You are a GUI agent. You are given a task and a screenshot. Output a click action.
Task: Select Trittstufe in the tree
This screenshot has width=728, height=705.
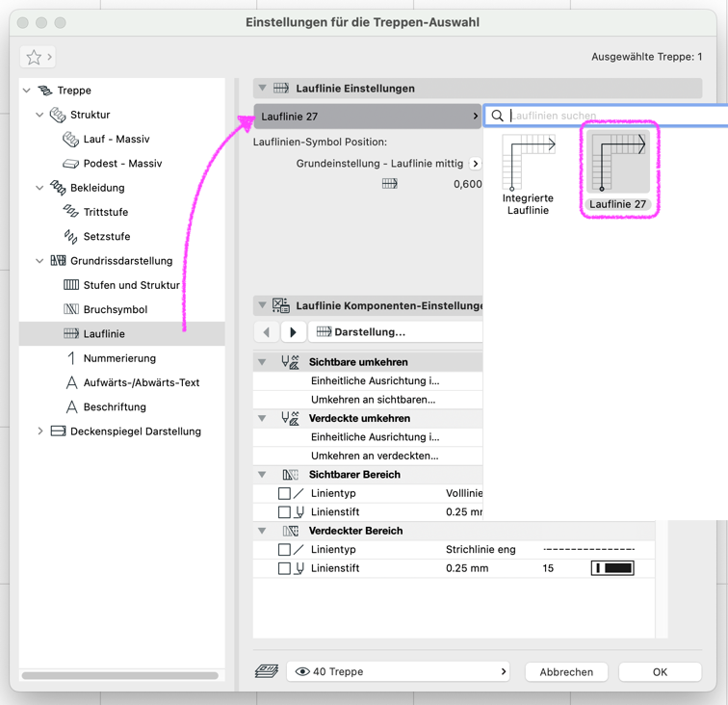pyautogui.click(x=106, y=212)
